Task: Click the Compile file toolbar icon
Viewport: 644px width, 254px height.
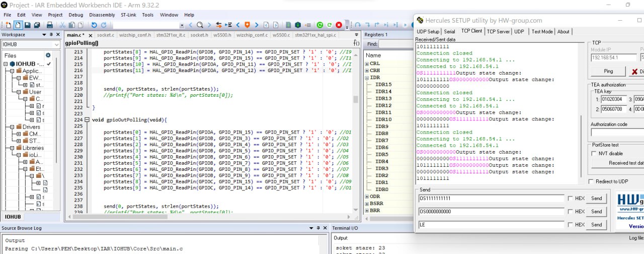Action: 288,25
